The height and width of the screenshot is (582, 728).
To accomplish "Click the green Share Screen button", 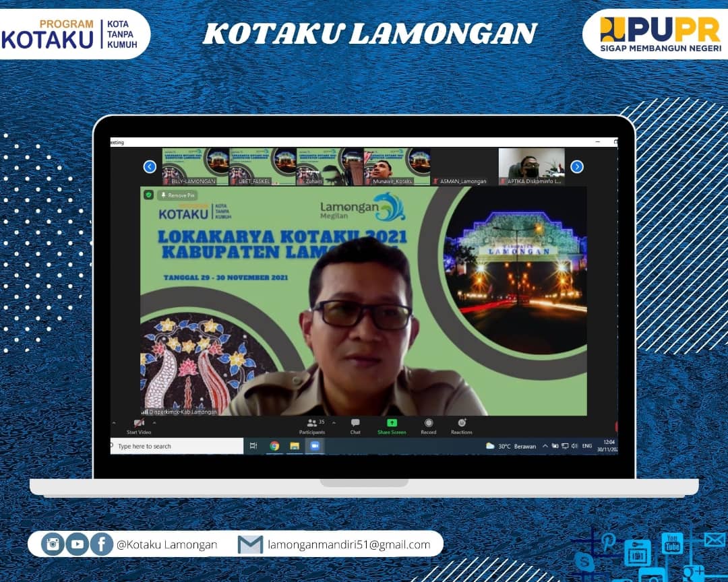I will (392, 426).
